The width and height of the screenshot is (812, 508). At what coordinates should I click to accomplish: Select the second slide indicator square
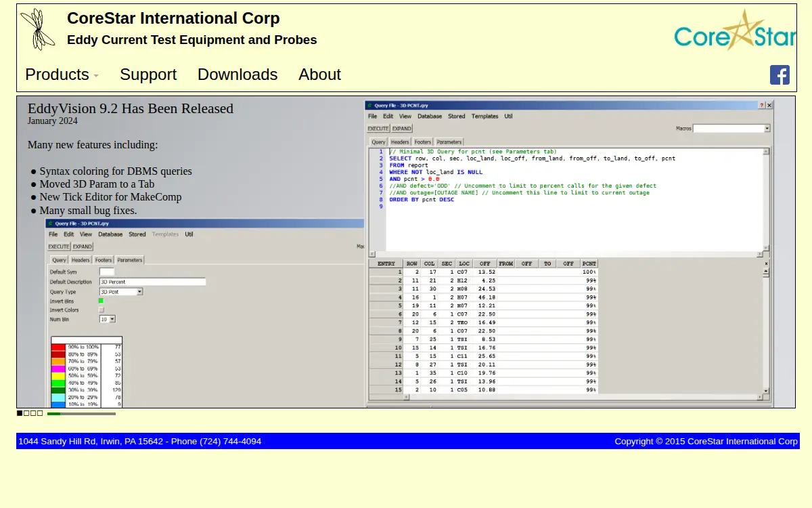click(x=26, y=413)
